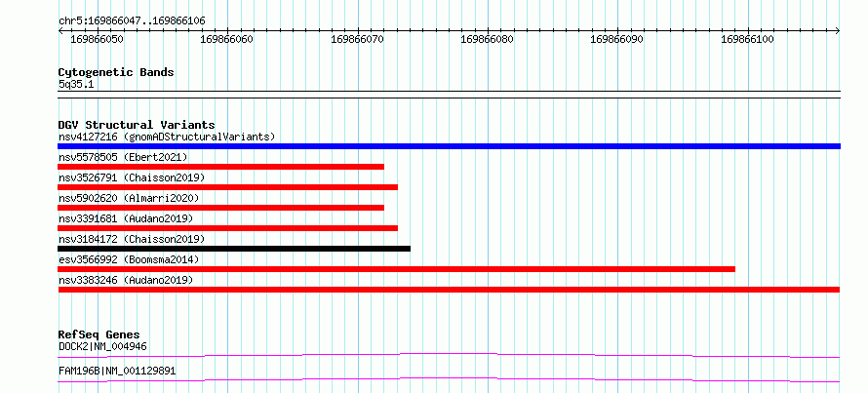
Task: Open the DOCK2|NM_004946 gene label
Action: [x=102, y=347]
